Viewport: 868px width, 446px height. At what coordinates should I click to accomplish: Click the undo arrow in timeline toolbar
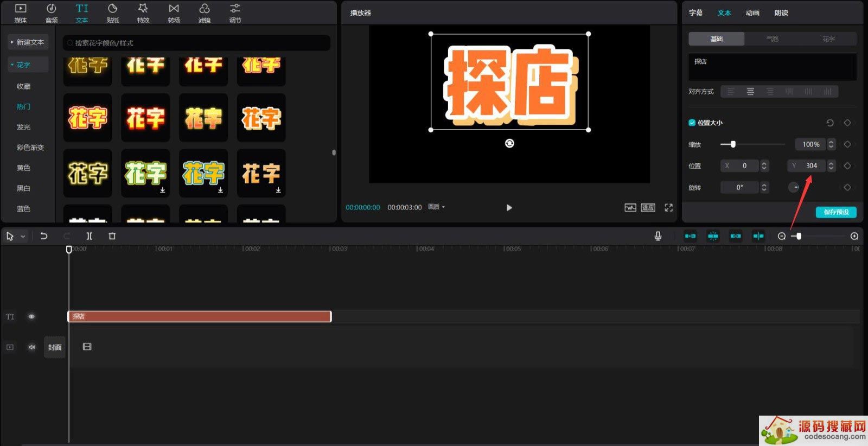coord(44,236)
